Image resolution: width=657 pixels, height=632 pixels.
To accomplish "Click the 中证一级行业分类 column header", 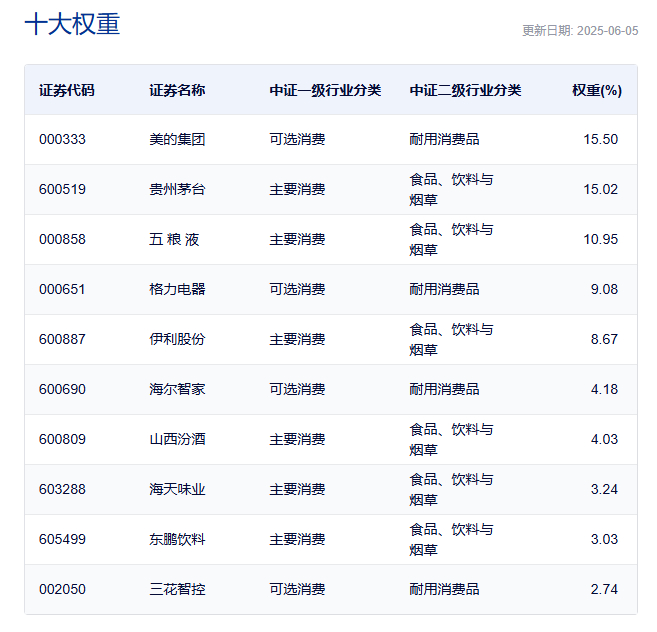I will (325, 90).
